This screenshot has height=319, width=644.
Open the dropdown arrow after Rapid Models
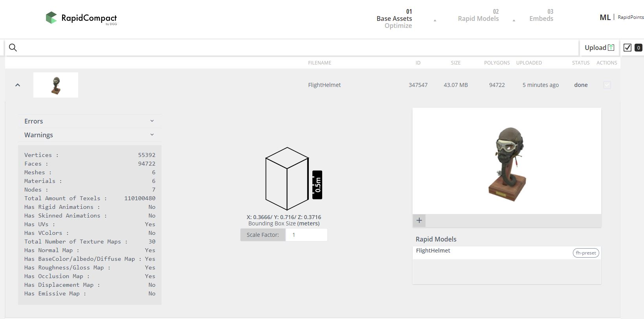point(514,20)
